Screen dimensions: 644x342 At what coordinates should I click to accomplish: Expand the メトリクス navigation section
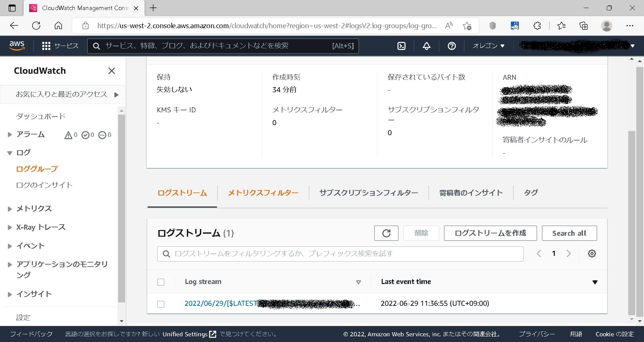[10, 209]
